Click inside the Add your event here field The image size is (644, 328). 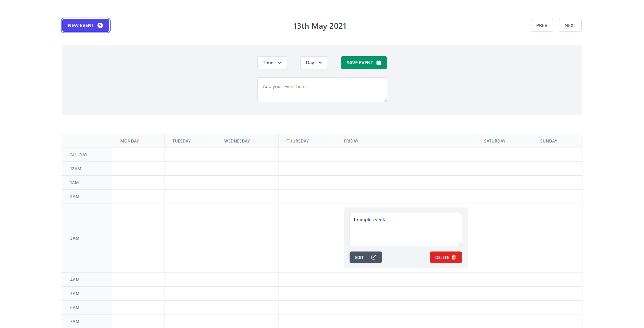point(321,89)
